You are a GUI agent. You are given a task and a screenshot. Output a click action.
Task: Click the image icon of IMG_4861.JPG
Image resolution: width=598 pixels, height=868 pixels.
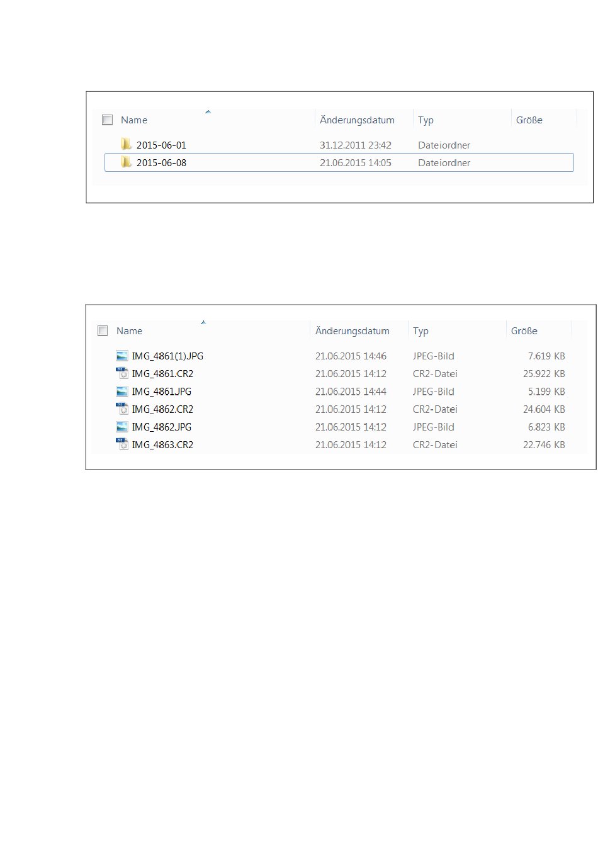(x=122, y=392)
